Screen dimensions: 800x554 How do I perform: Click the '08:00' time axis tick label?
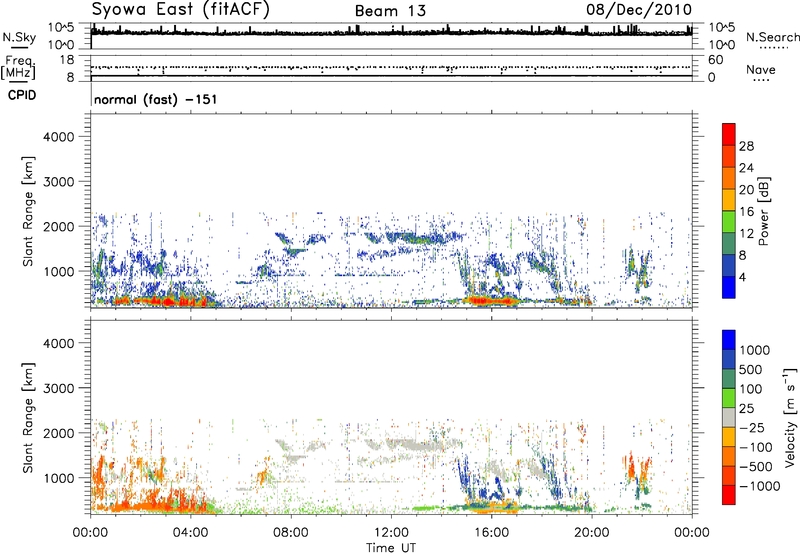[x=291, y=533]
